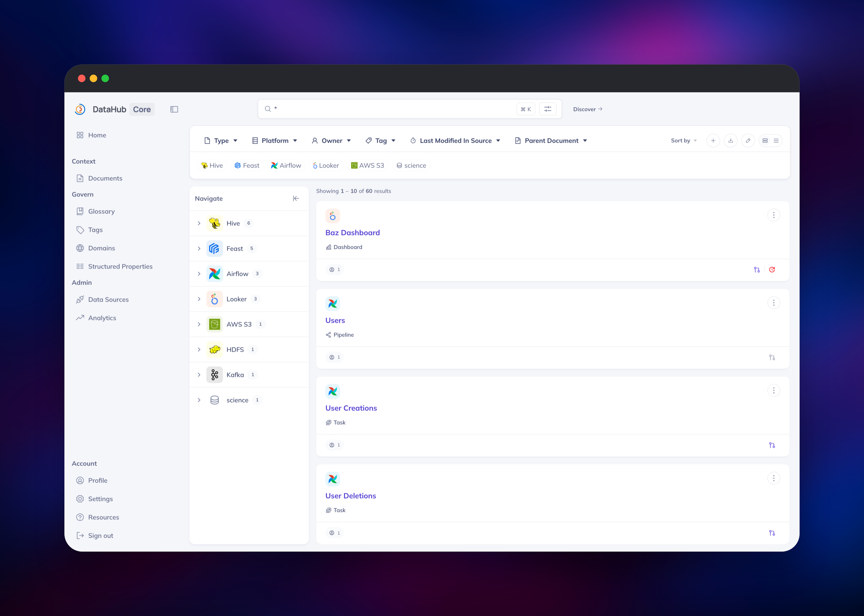Screen dimensions: 864x616
Task: Open the User Creations title link
Action: pos(351,408)
